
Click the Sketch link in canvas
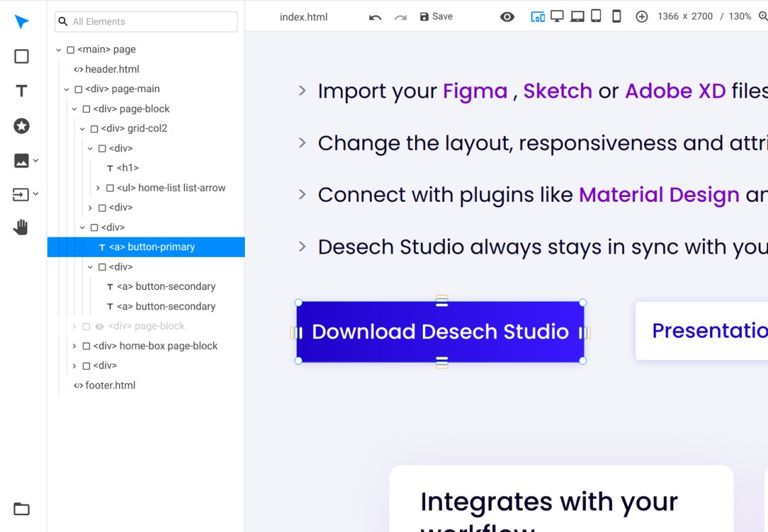[558, 91]
